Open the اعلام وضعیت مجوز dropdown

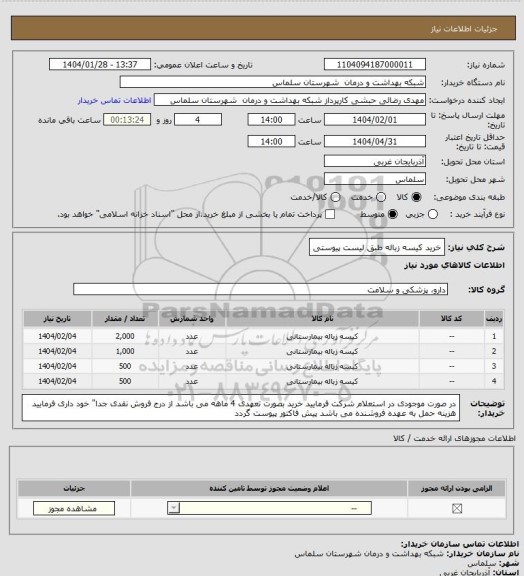point(269,508)
